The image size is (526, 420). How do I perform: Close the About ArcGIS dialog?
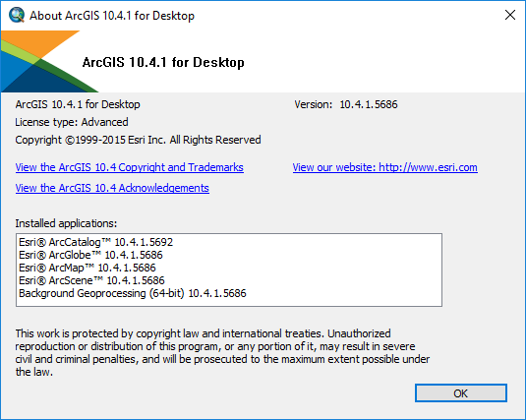pos(510,15)
